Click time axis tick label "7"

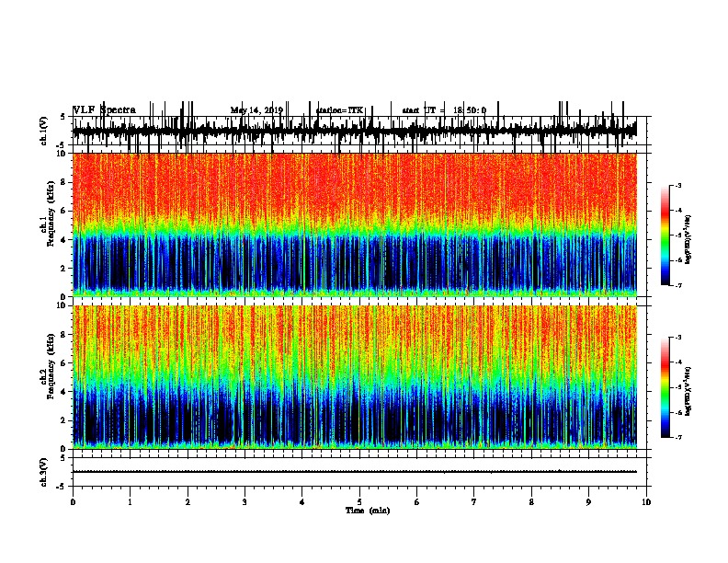click(474, 502)
